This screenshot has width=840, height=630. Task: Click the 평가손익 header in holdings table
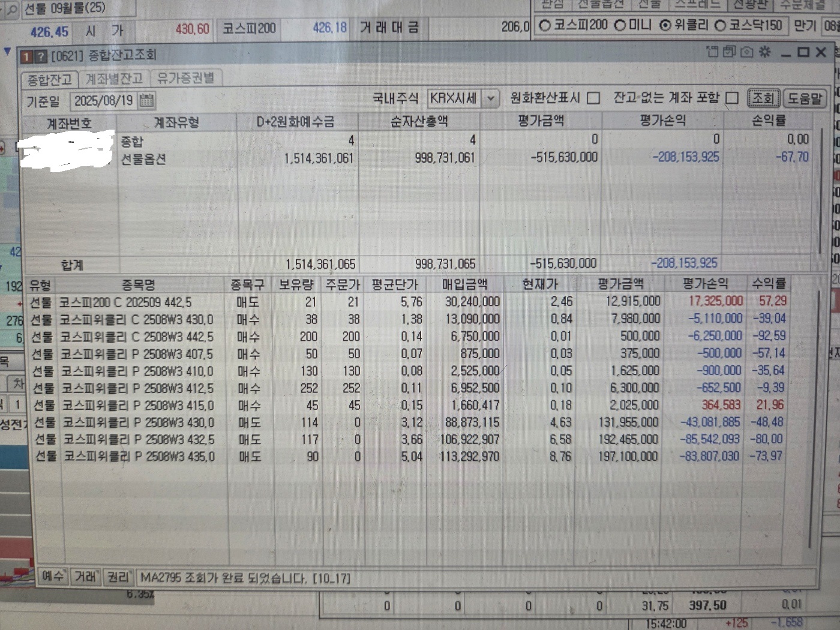click(704, 283)
